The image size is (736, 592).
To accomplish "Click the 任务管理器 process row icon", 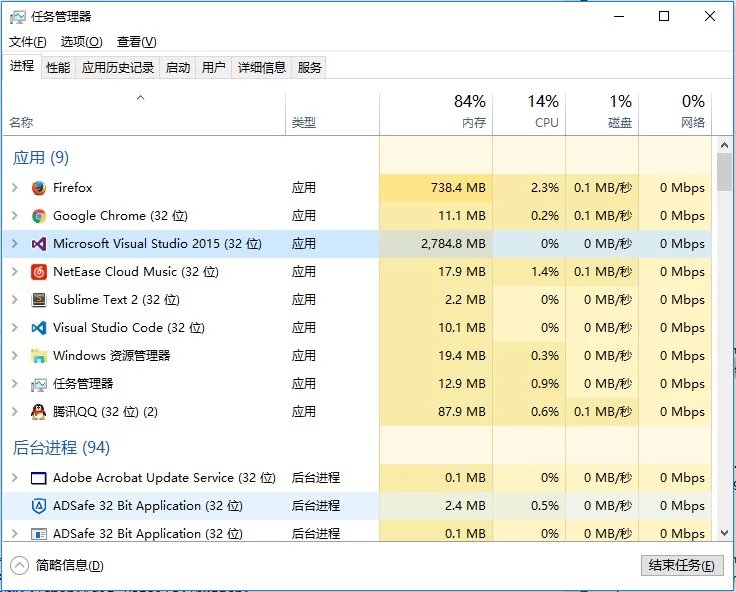I will pos(38,384).
